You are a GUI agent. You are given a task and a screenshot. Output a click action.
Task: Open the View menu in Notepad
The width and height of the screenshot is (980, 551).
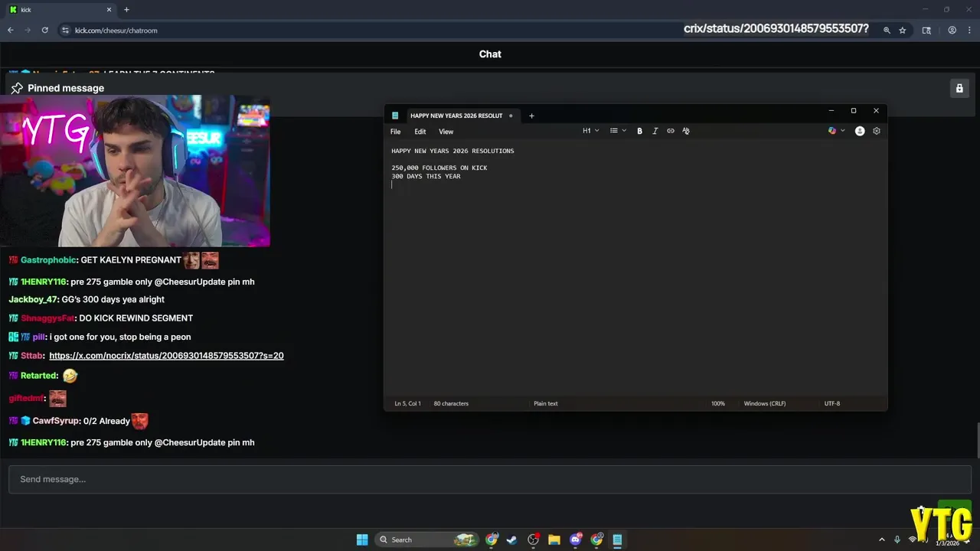[x=446, y=132]
